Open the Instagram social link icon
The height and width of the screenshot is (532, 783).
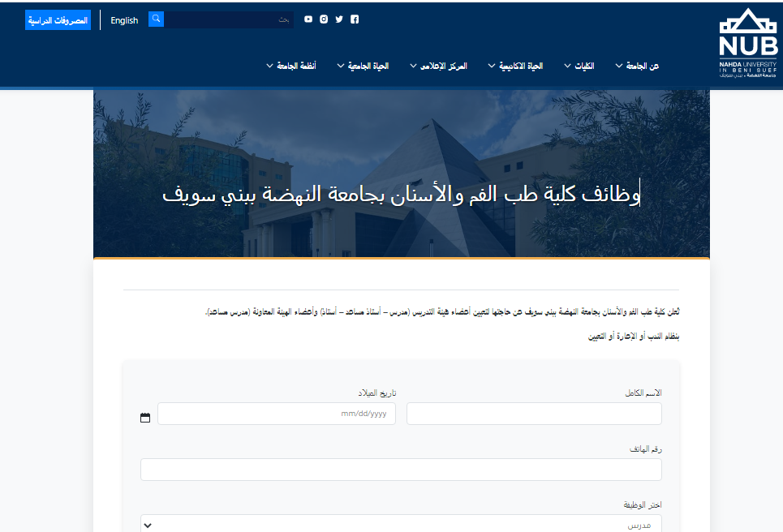coord(324,19)
